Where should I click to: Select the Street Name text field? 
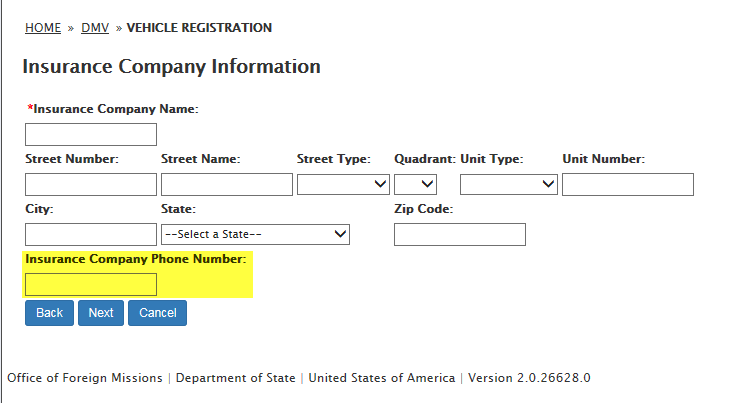click(x=226, y=184)
